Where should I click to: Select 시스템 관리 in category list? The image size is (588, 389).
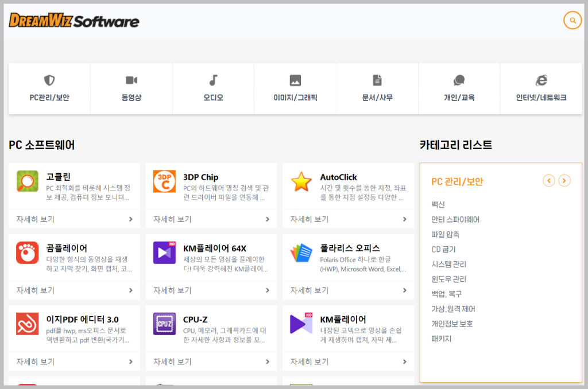point(448,264)
